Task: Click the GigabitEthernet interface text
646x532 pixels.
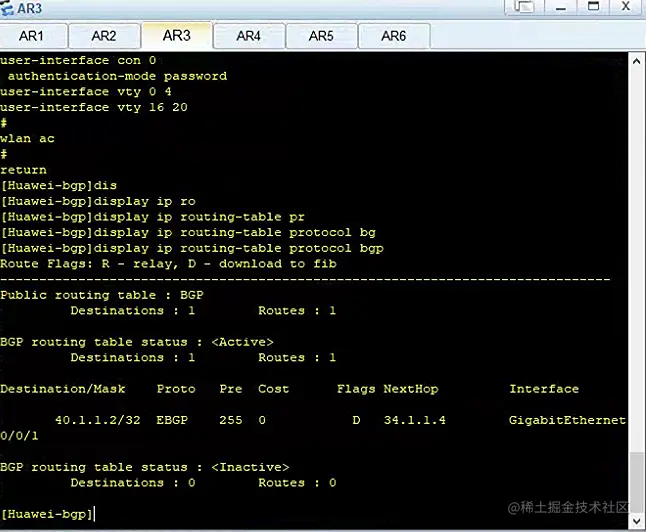Action: (x=567, y=420)
